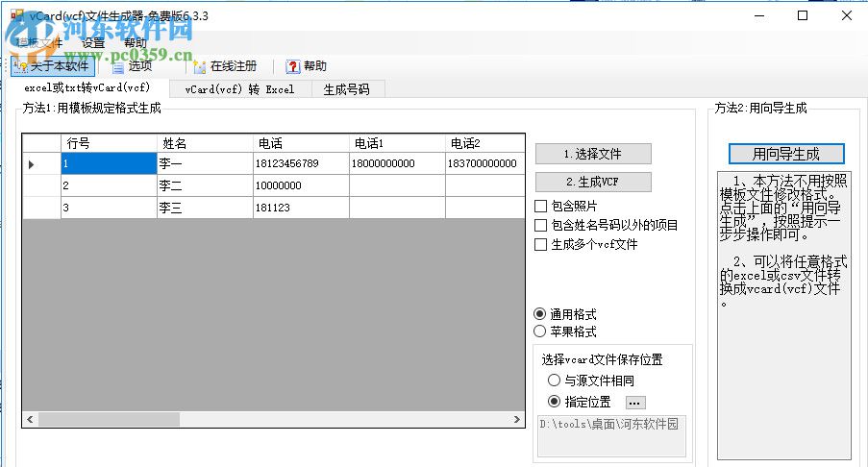Click phone cell 10000000
The width and height of the screenshot is (868, 467).
point(301,185)
